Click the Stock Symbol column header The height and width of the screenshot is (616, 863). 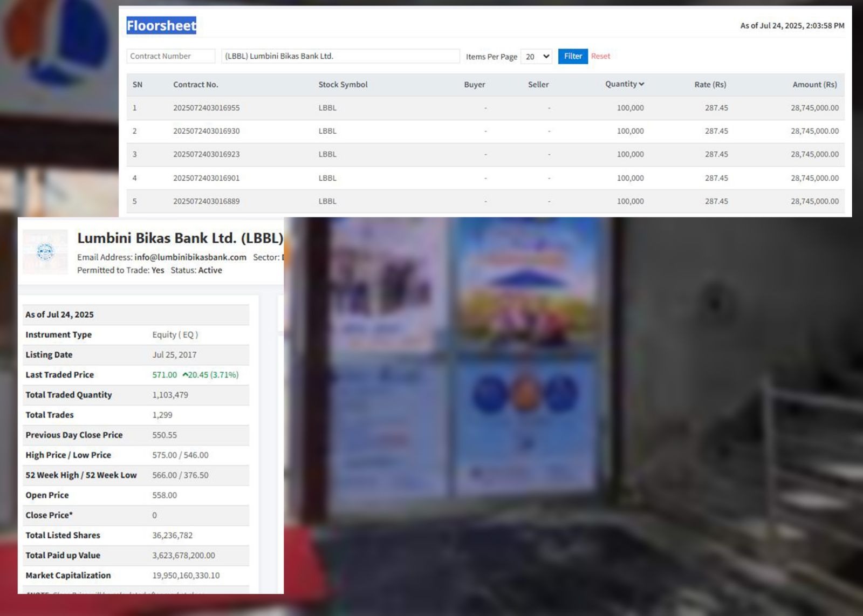click(343, 85)
